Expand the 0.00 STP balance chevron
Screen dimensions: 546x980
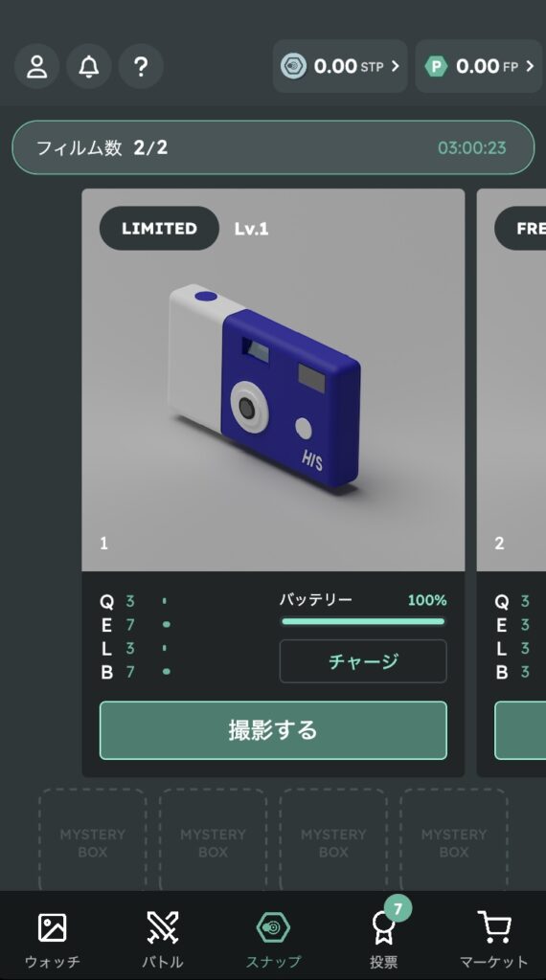coord(396,66)
